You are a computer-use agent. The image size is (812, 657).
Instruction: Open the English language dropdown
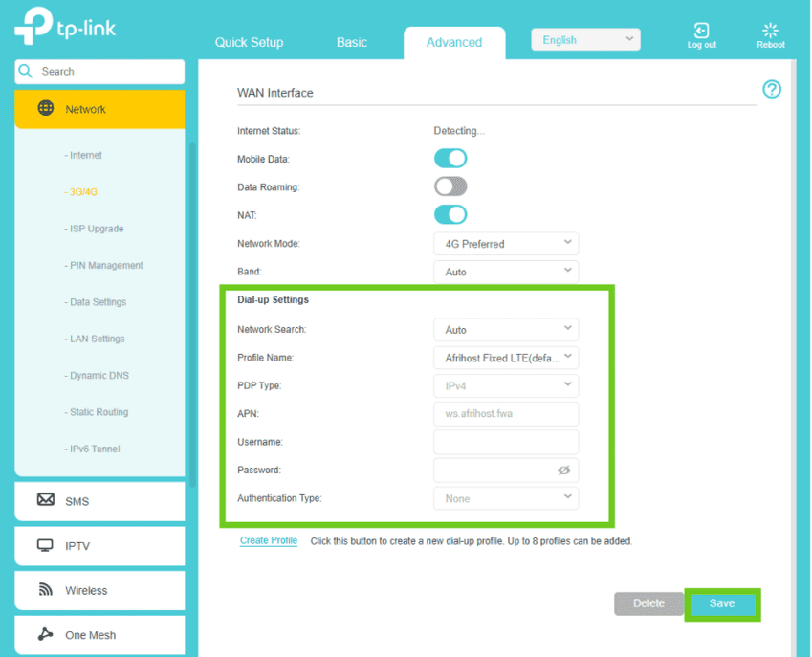[x=585, y=40]
